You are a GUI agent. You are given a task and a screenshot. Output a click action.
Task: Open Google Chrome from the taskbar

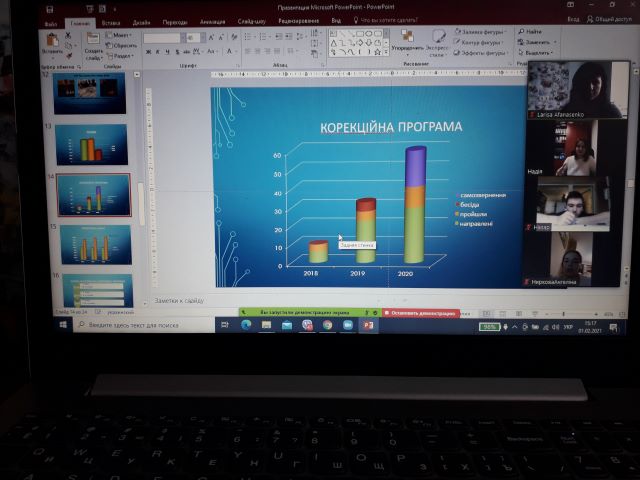pos(327,325)
